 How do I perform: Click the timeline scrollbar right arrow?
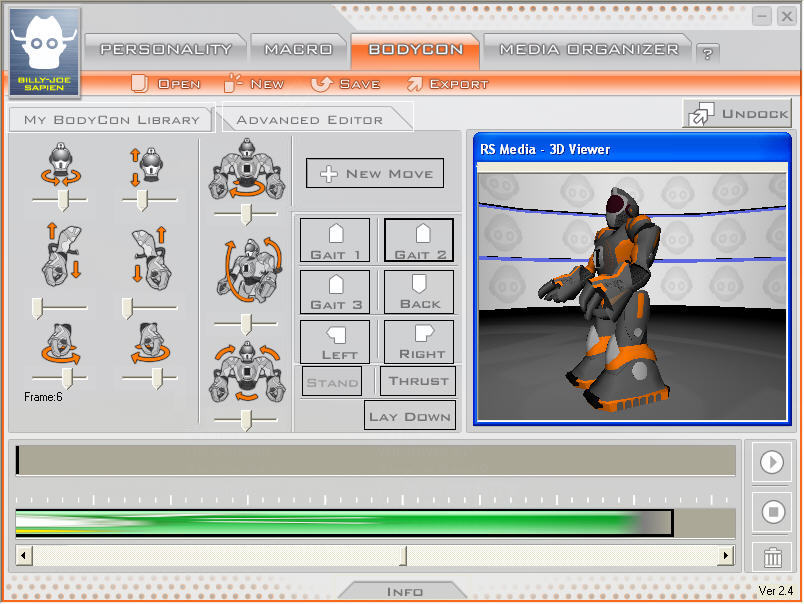click(x=726, y=555)
